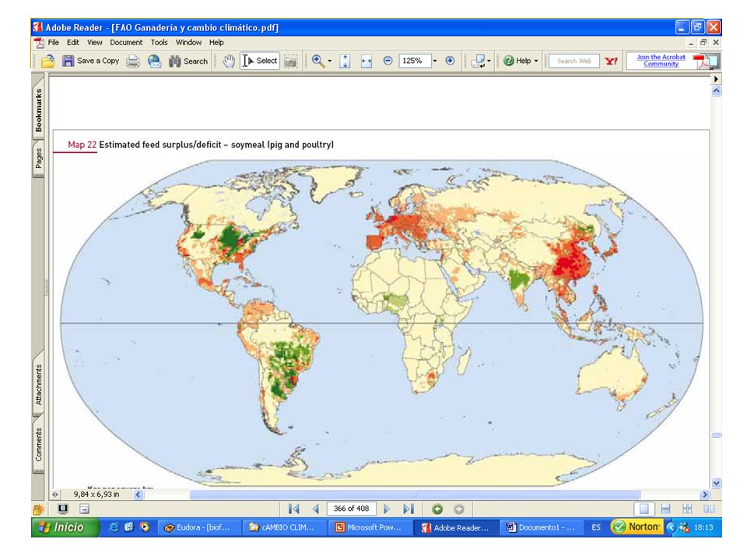Click the Inicio start button
This screenshot has height=560, width=747.
[65, 527]
